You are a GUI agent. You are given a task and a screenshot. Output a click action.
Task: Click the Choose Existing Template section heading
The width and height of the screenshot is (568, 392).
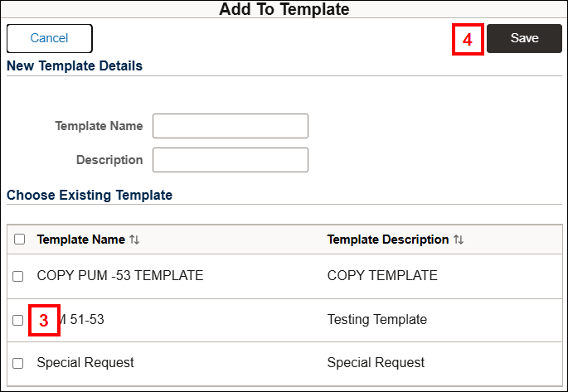(x=90, y=196)
